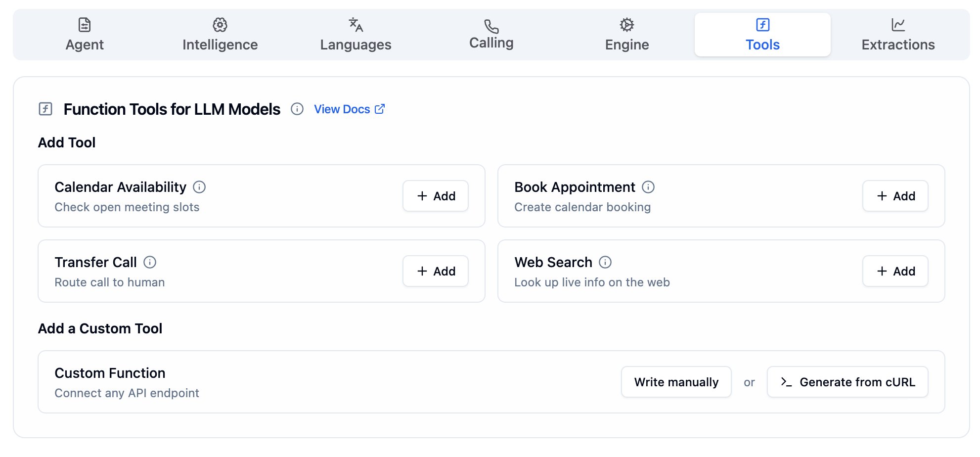Click Generate from cURL button
Screen dimensions: 980x457
847,382
